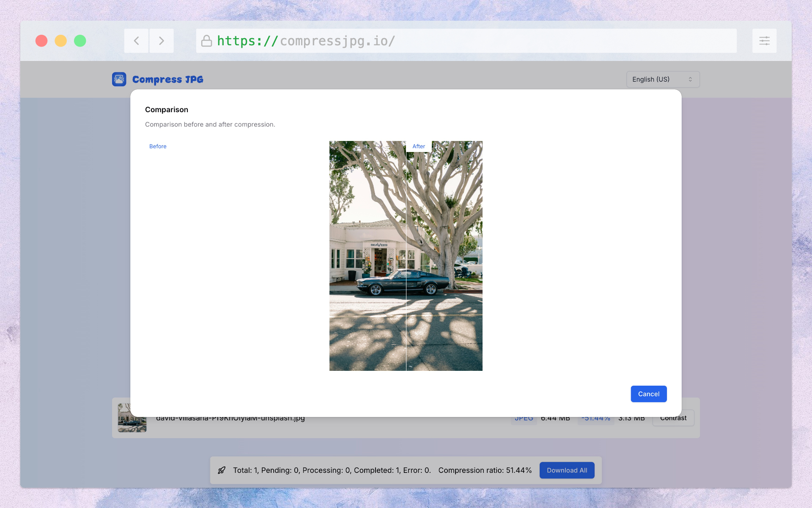This screenshot has height=508, width=812.
Task: Click the After label
Action: click(419, 146)
